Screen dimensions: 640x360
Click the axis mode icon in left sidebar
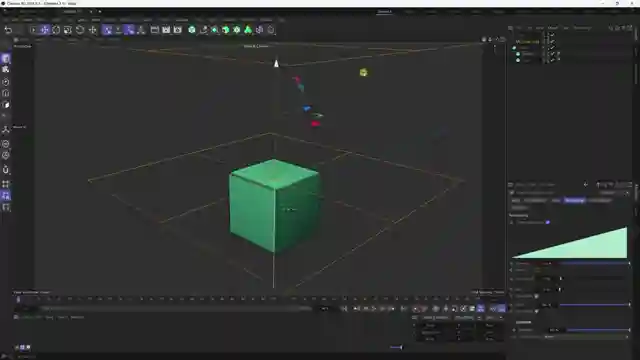6,129
